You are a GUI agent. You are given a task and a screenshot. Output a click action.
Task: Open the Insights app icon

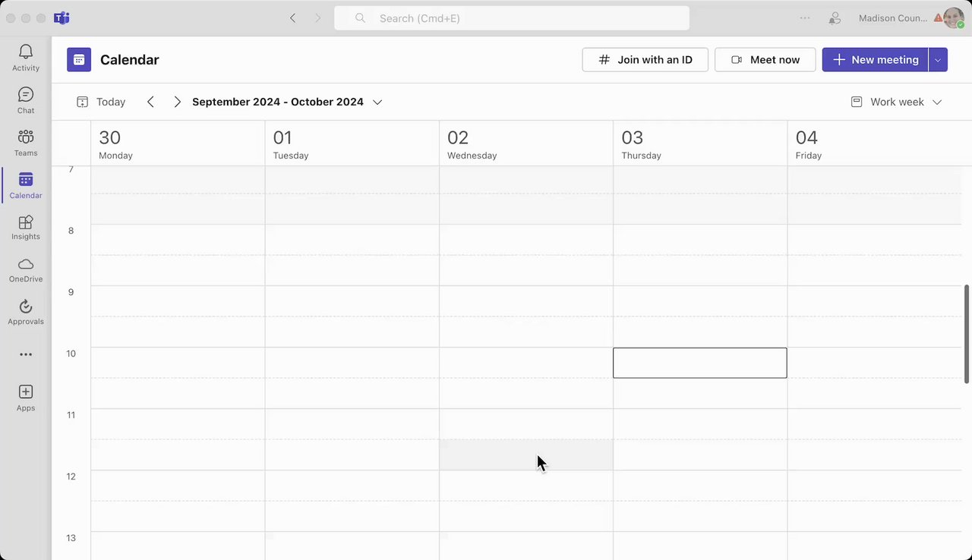click(x=26, y=223)
